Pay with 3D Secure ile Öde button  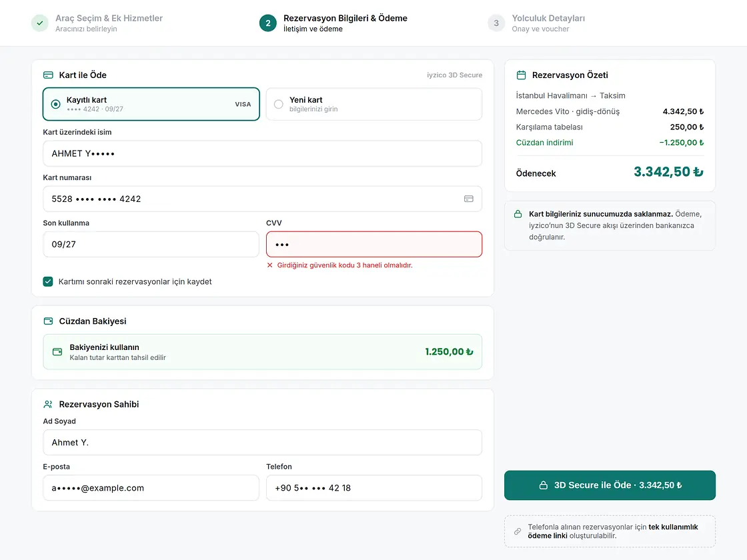610,485
